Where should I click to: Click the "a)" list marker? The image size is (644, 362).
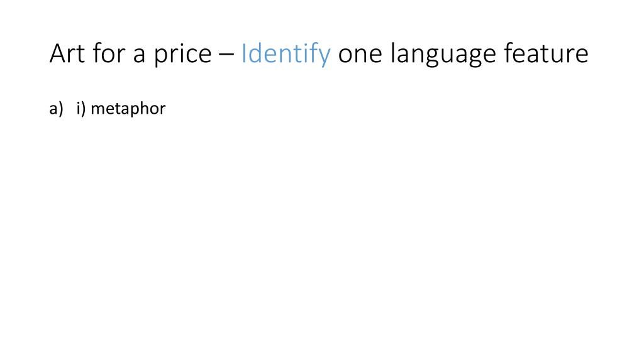(x=56, y=109)
